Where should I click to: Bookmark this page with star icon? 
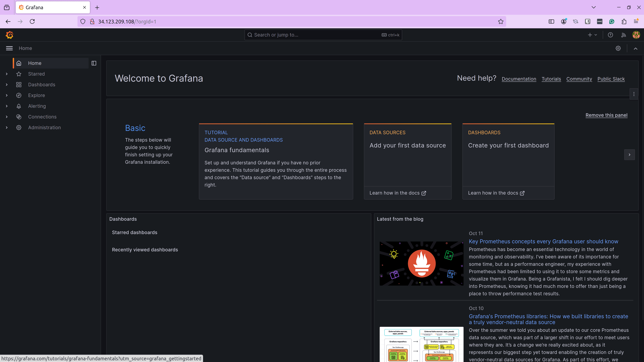[500, 21]
